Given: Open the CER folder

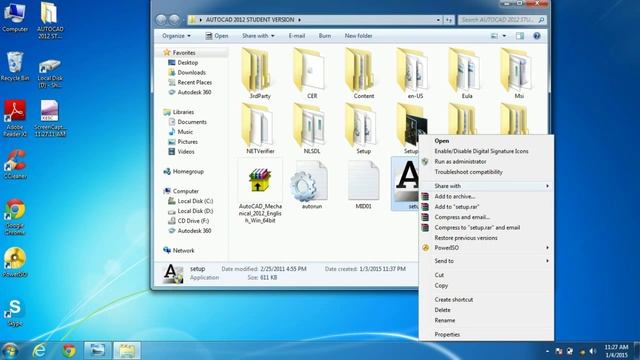Looking at the screenshot, I should pyautogui.click(x=311, y=73).
